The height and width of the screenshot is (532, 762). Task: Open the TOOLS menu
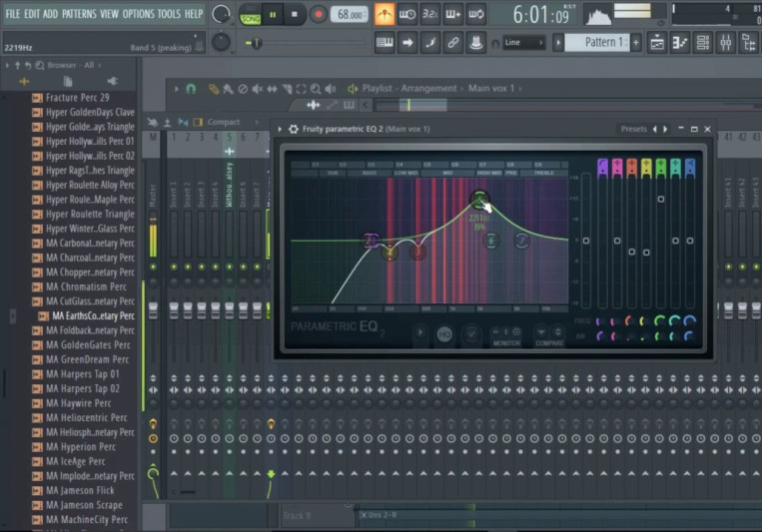169,14
